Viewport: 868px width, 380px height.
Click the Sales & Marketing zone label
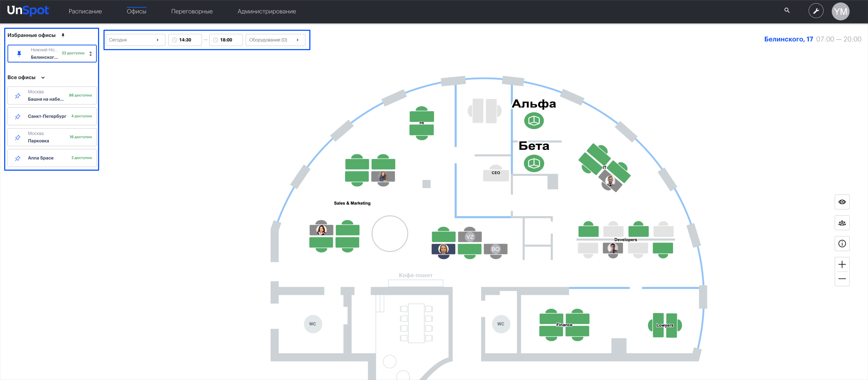(352, 203)
